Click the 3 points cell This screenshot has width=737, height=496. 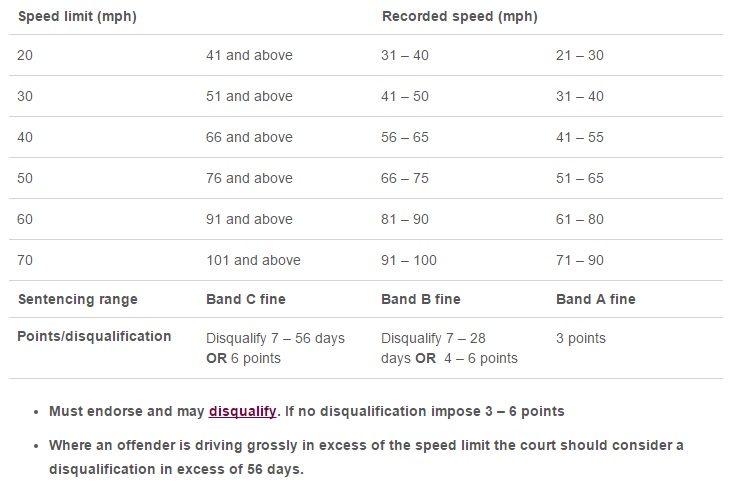coord(580,339)
